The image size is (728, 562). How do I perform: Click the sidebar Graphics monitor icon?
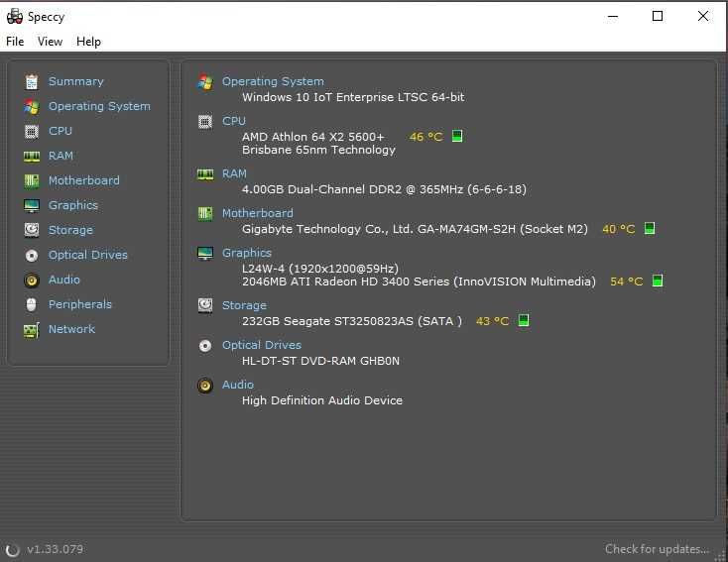[x=32, y=205]
